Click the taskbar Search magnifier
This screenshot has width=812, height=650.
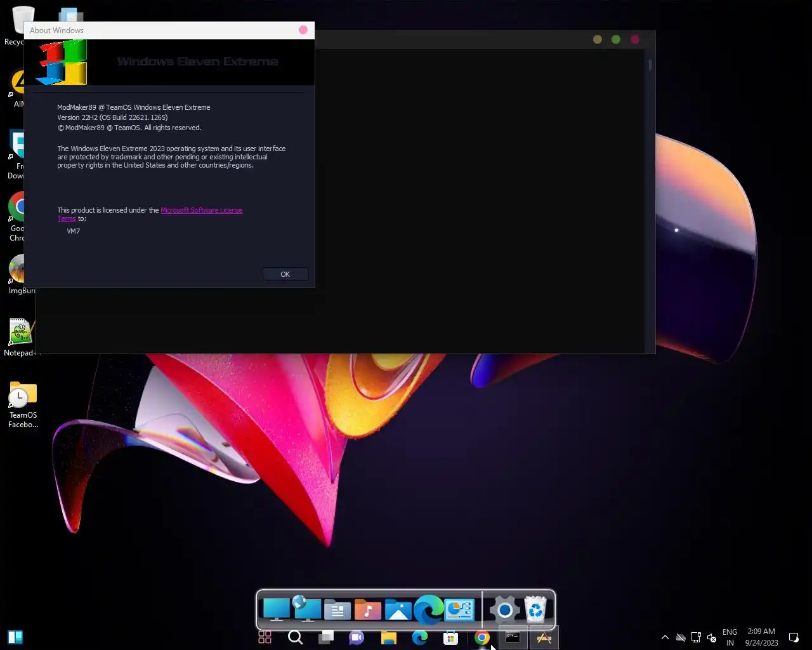[295, 637]
